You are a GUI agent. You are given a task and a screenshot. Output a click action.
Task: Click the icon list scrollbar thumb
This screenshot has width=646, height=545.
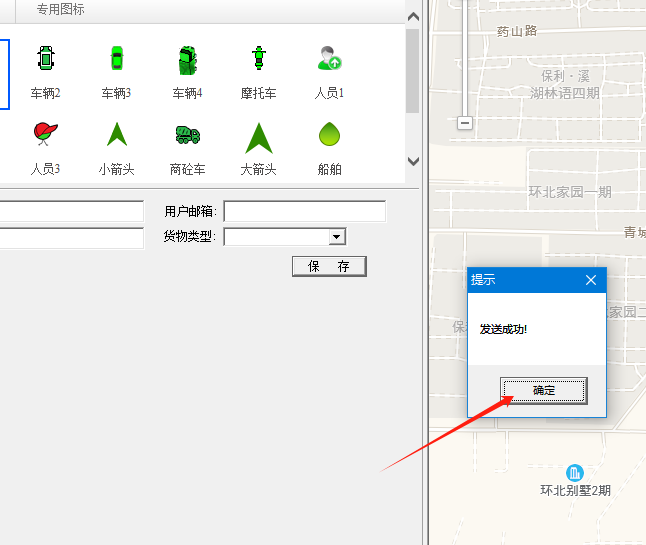(x=412, y=70)
